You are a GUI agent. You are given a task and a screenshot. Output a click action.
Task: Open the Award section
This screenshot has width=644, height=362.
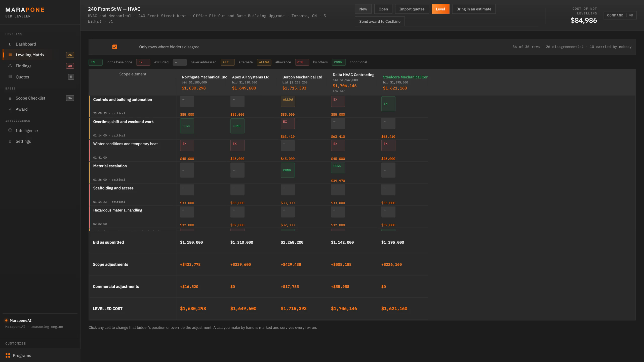[x=40, y=109]
